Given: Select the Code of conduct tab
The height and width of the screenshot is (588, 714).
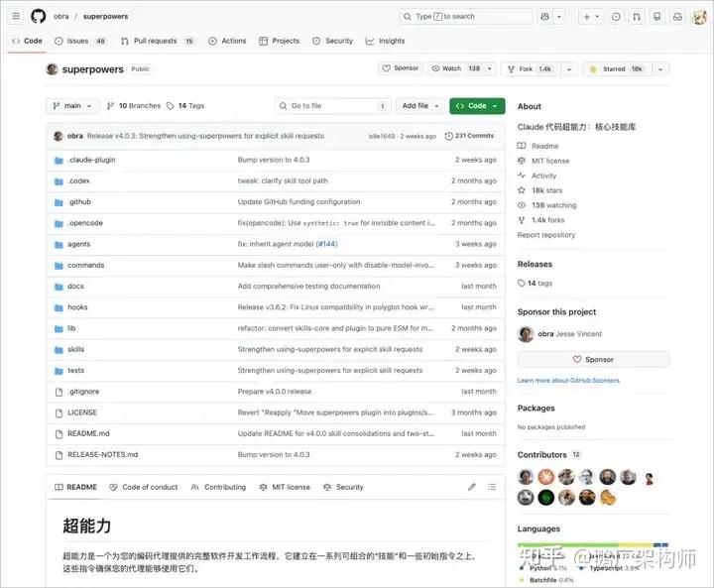Looking at the screenshot, I should coord(144,487).
